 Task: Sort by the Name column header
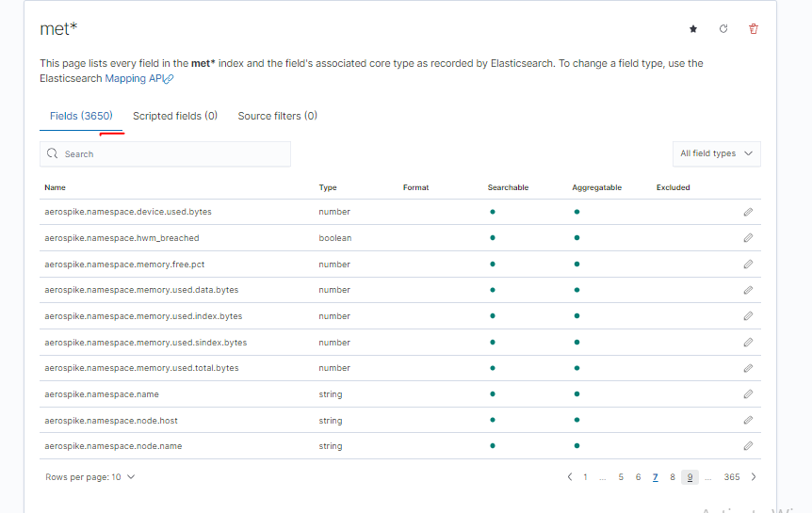coord(55,187)
